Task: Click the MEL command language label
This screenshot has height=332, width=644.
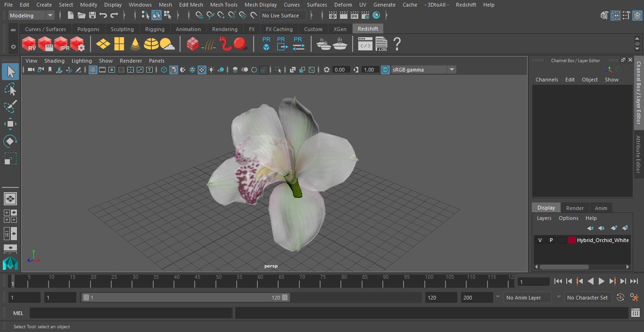Action: click(x=18, y=313)
